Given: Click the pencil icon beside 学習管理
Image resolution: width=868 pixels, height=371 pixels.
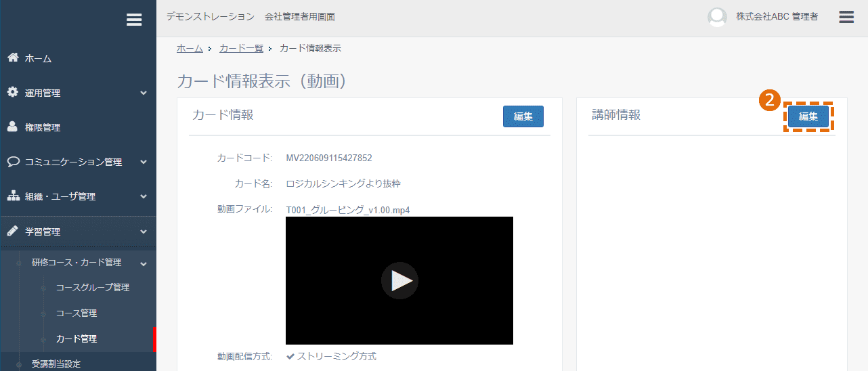Looking at the screenshot, I should [13, 231].
